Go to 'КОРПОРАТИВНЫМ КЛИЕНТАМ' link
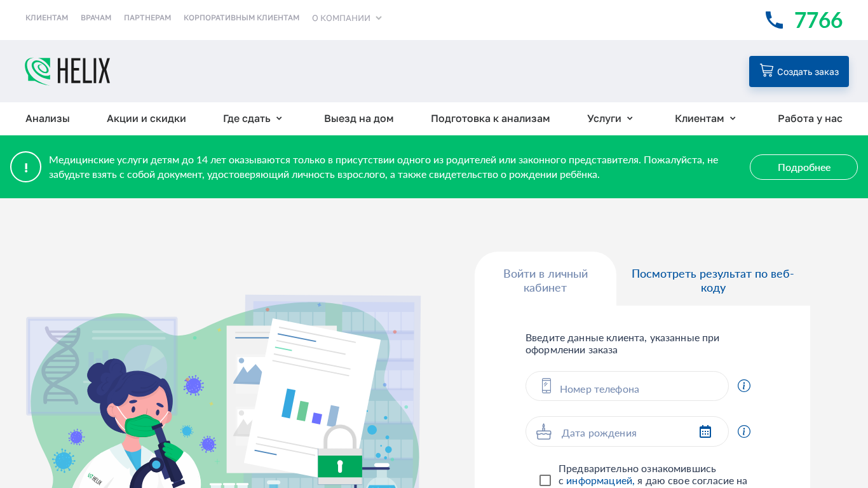Viewport: 868px width, 488px height. tap(241, 18)
